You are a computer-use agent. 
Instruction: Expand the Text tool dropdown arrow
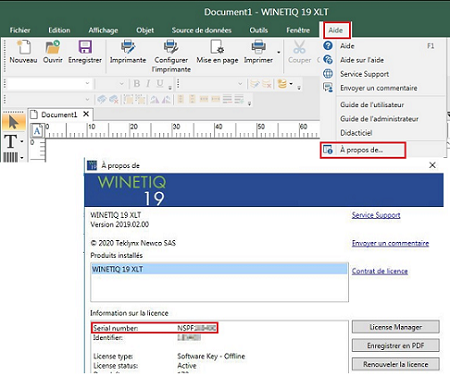point(22,141)
